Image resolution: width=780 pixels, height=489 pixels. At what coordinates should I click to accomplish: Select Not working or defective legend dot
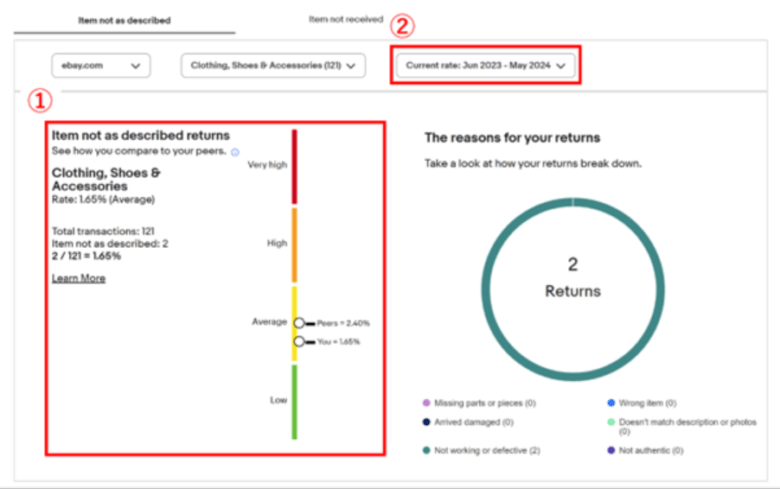click(427, 450)
